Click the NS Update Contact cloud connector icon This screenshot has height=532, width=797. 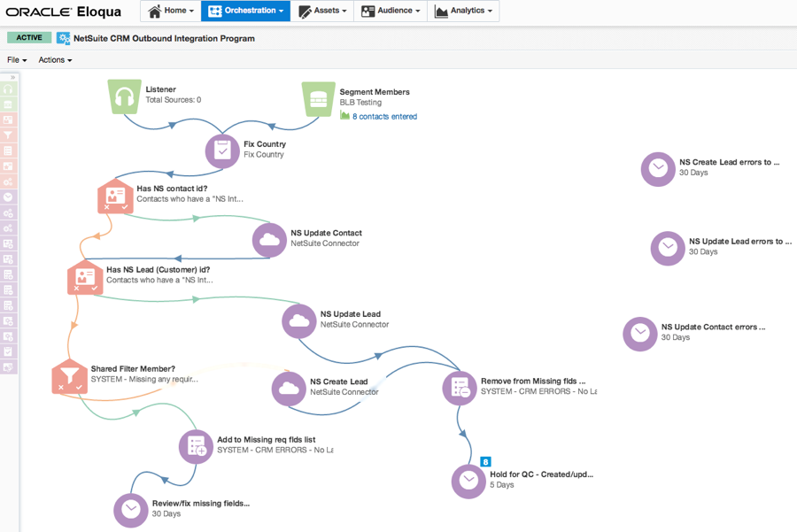(x=268, y=240)
